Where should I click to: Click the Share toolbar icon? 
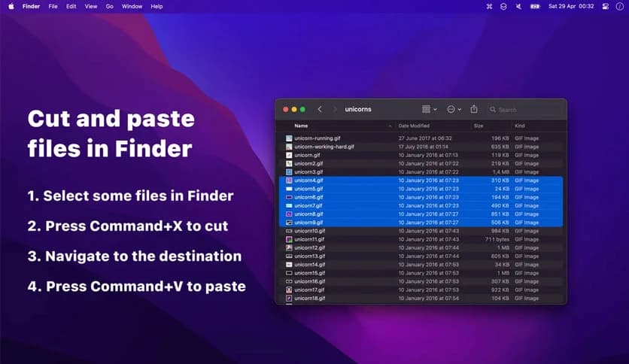click(474, 109)
